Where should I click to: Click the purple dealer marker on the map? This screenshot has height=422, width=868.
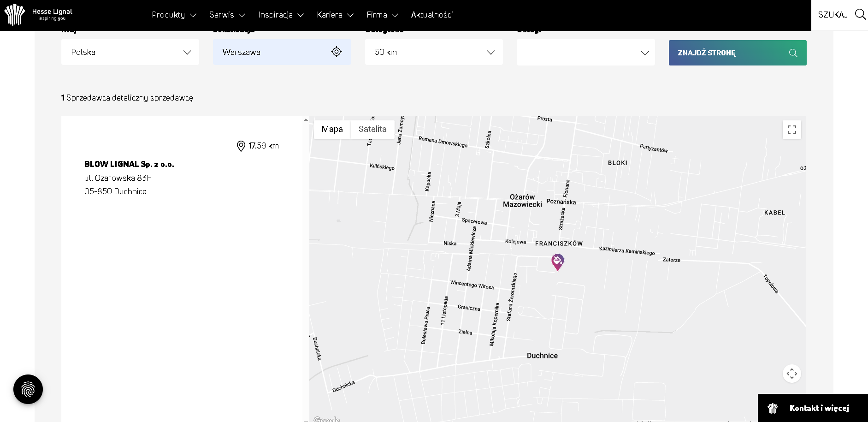point(557,262)
